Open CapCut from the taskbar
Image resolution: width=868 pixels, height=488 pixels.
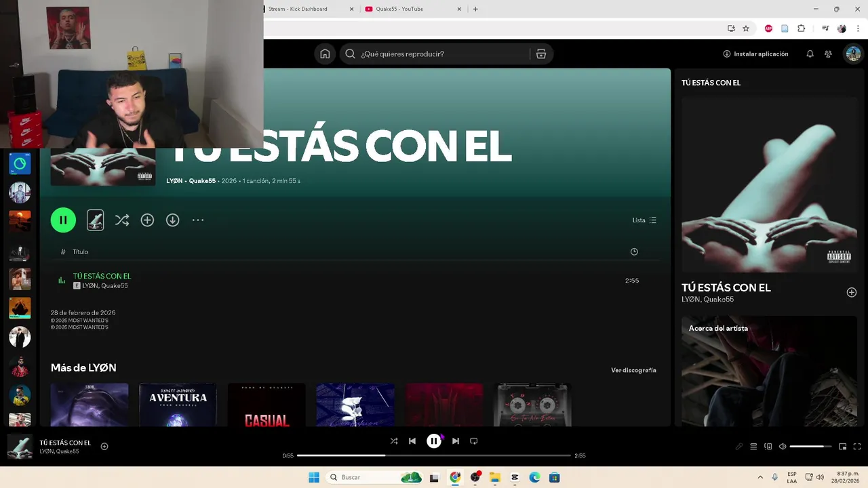tap(515, 477)
